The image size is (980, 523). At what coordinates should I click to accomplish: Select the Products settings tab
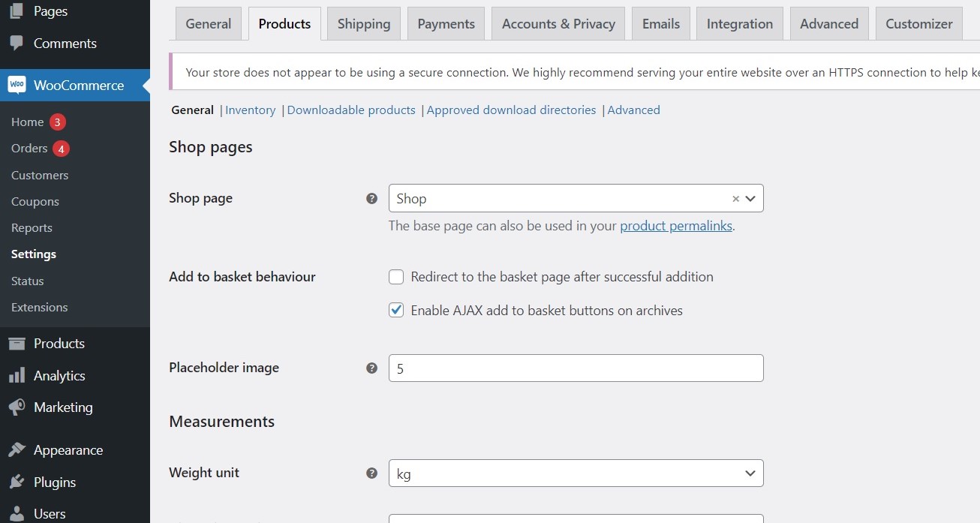pos(284,24)
